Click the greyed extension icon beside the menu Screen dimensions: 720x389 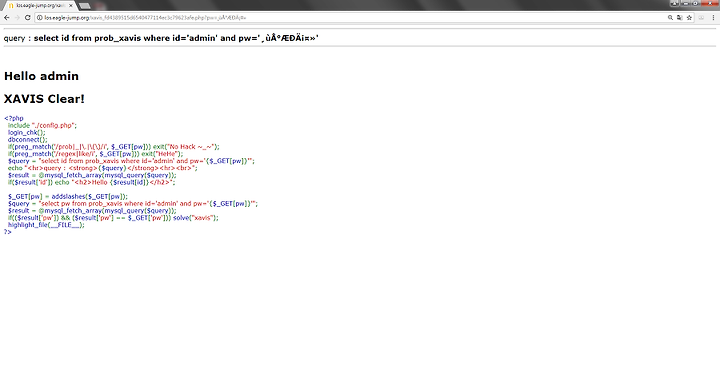click(701, 17)
